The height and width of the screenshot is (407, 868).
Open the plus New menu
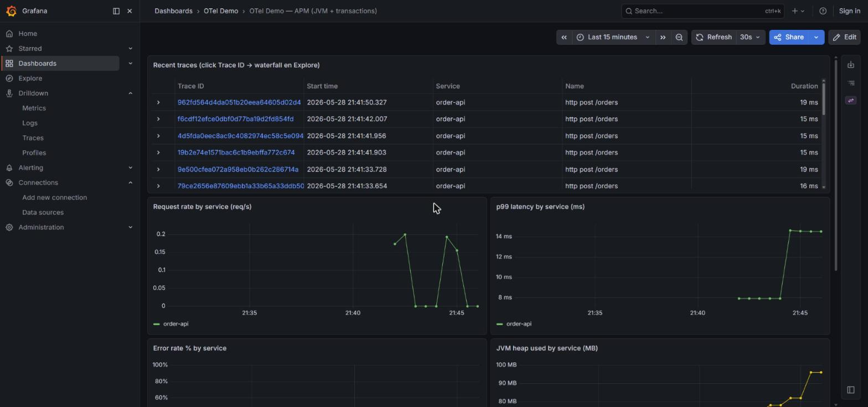tap(798, 11)
